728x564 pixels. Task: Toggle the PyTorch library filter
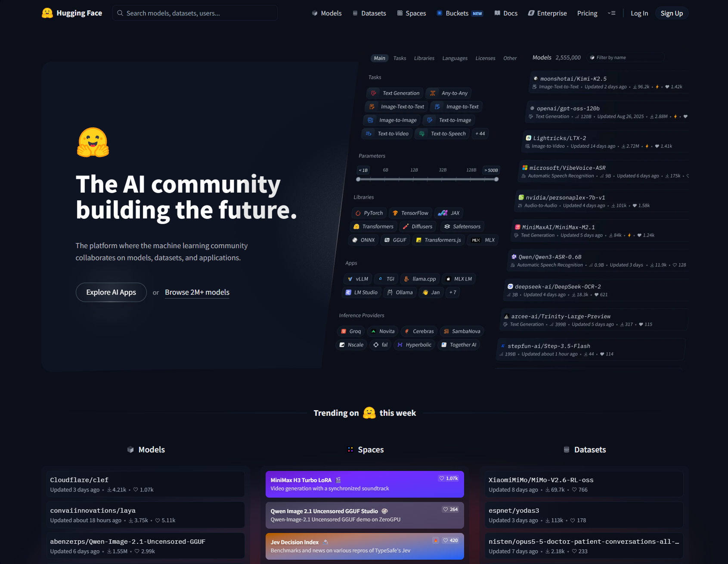369,213
